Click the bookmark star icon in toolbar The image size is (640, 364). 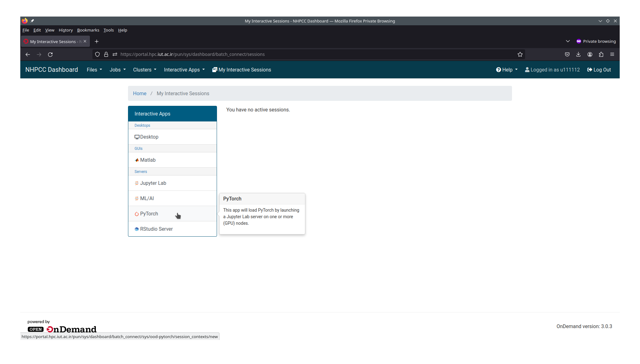520,54
